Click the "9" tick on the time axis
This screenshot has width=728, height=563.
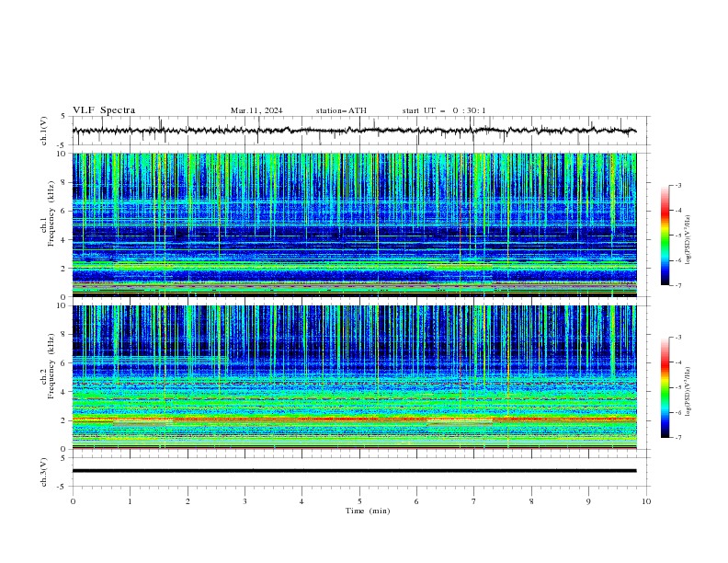coord(588,501)
